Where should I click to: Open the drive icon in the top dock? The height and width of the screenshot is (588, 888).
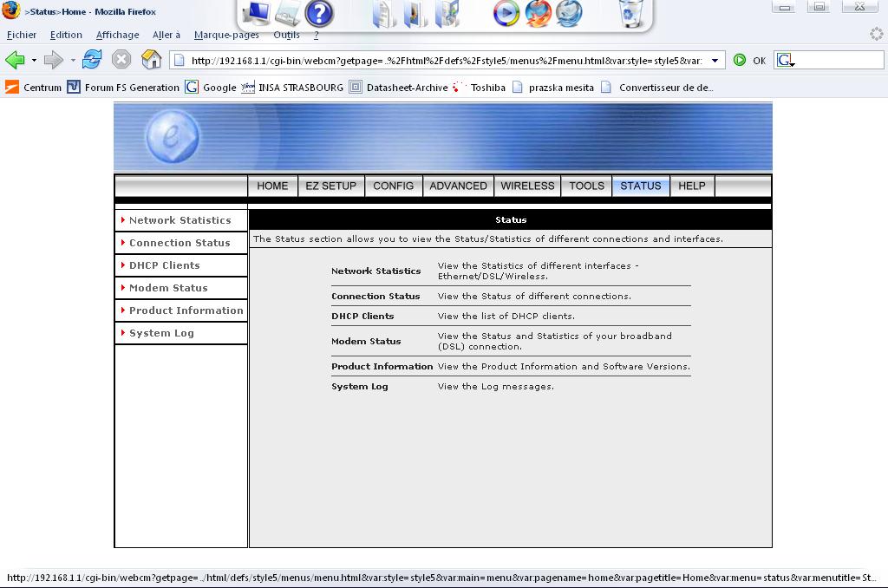(288, 14)
